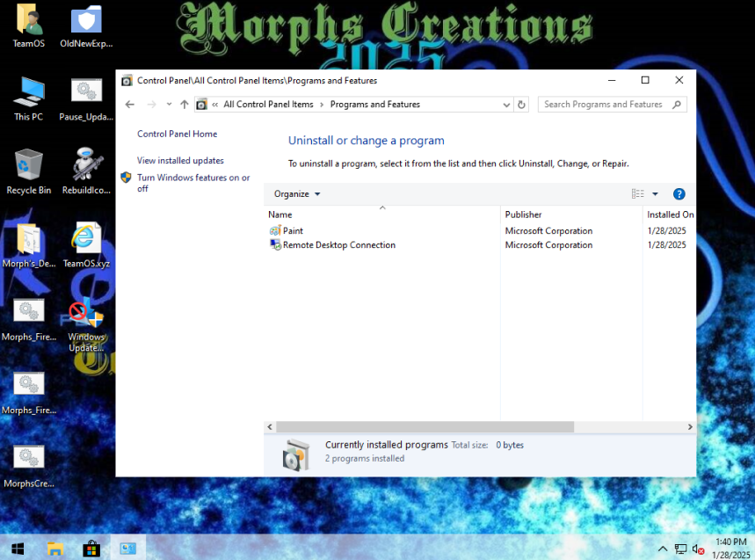
Task: Go forward in Control Panel navigation
Action: (x=151, y=105)
